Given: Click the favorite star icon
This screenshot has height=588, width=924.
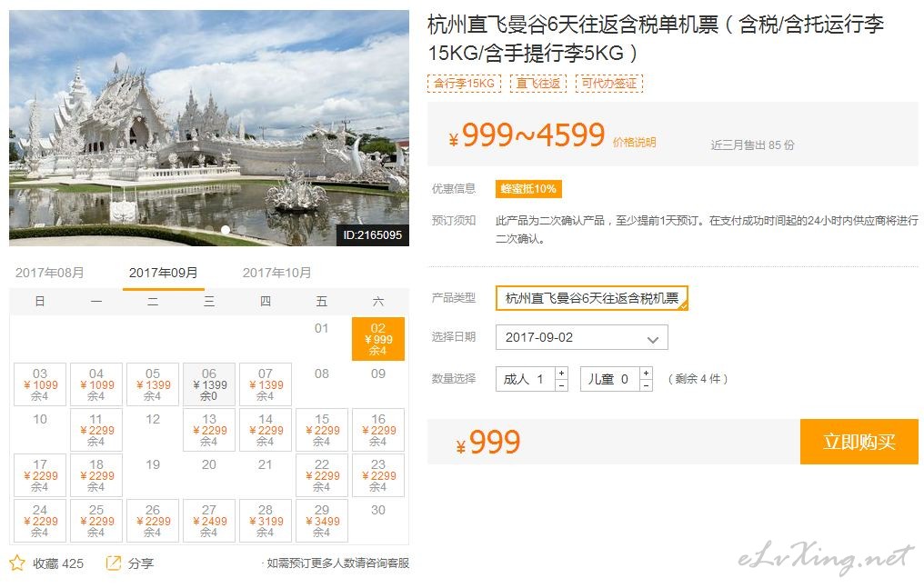Looking at the screenshot, I should coord(17,563).
